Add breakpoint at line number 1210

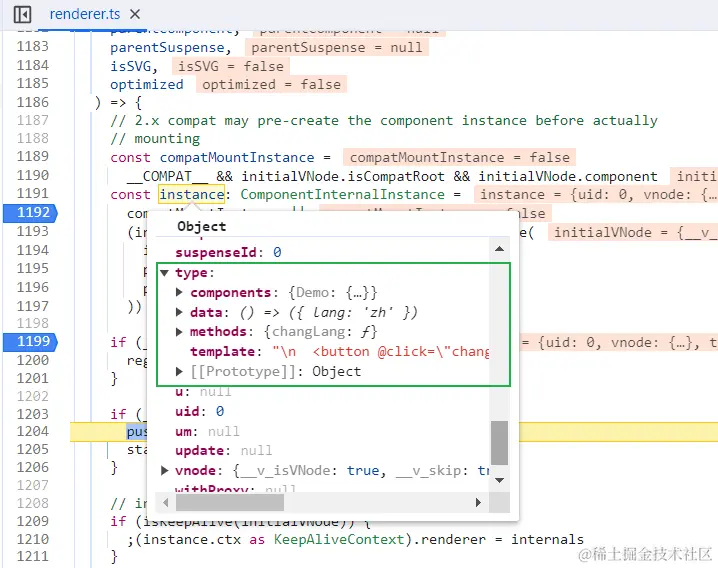pyautogui.click(x=33, y=539)
